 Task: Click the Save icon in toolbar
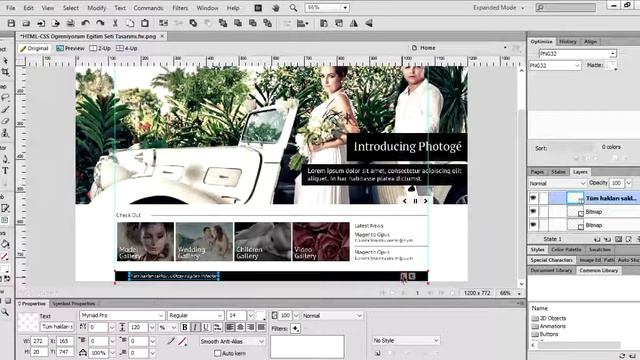11,23
